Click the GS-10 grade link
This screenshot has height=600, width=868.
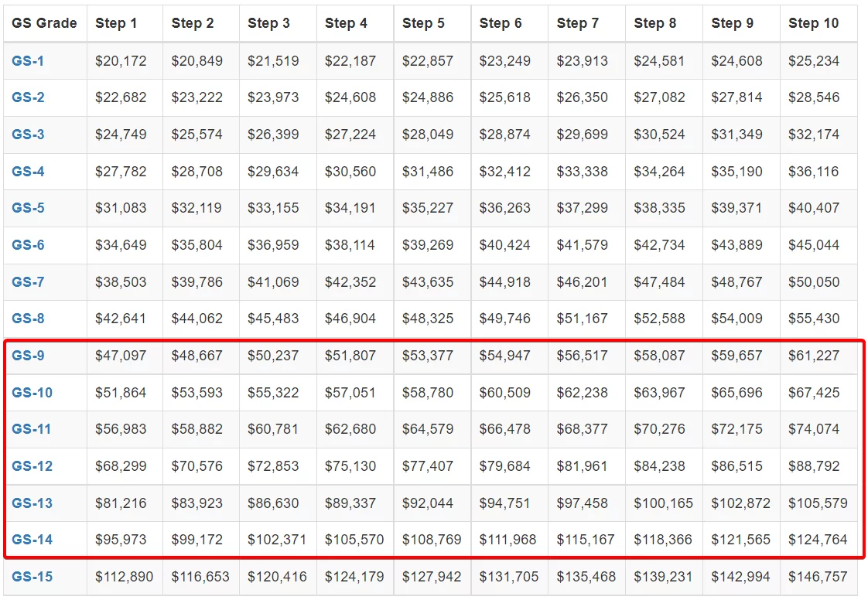32,393
